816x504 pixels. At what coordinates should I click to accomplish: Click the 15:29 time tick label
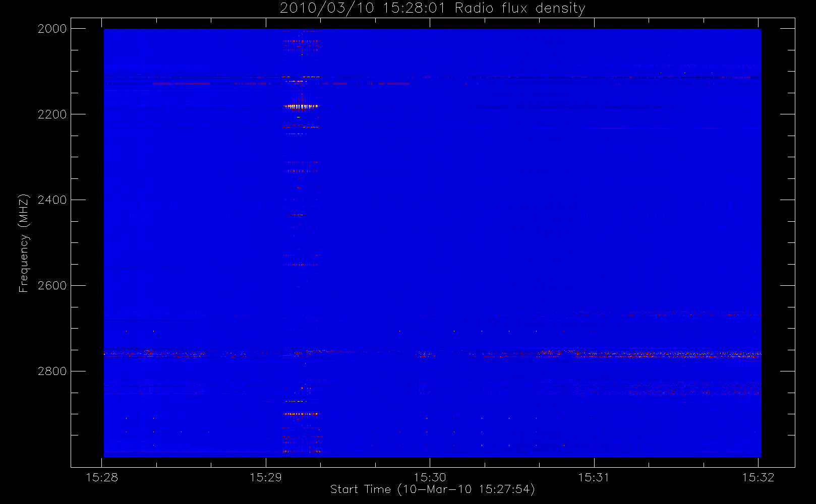pyautogui.click(x=266, y=477)
